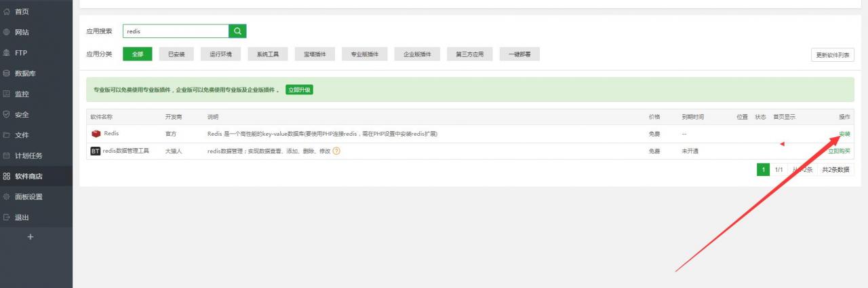Select 监控 in the sidebar
Image resolution: width=868 pixels, height=288 pixels.
click(36, 94)
